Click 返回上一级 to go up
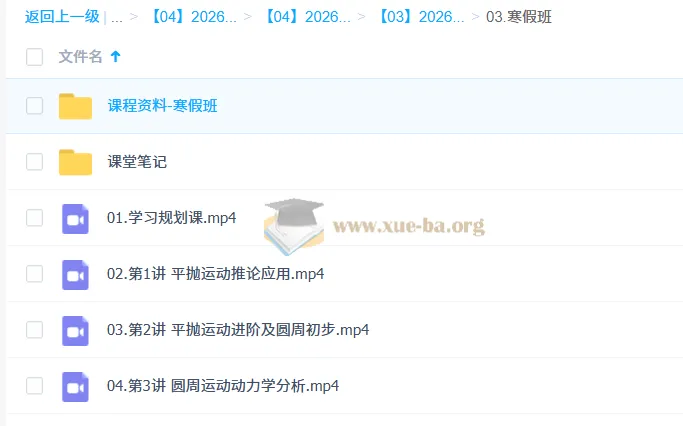The width and height of the screenshot is (683, 426). [62, 17]
